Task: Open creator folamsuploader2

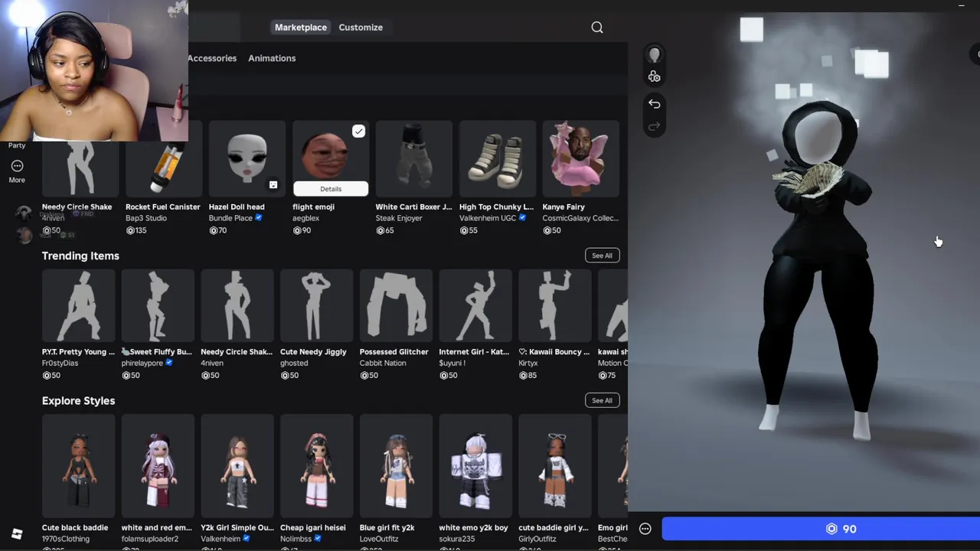Action: click(x=150, y=539)
